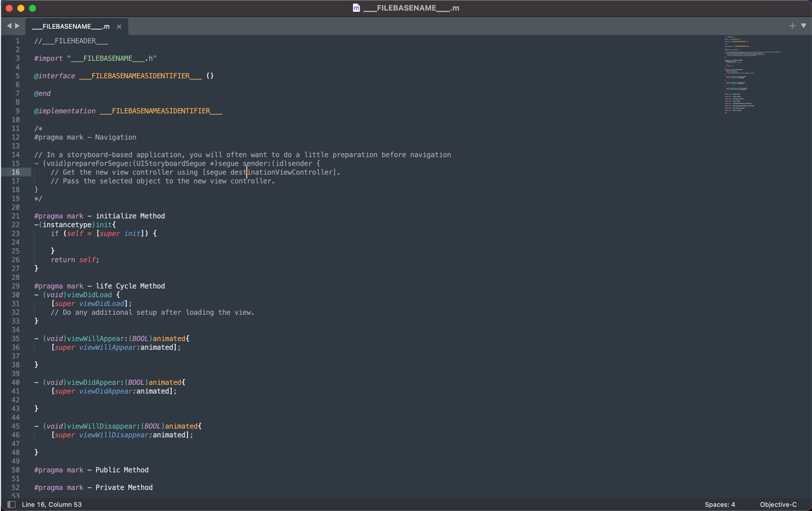Click the storyboard-based application comment line 14
The image size is (812, 511).
tap(243, 155)
